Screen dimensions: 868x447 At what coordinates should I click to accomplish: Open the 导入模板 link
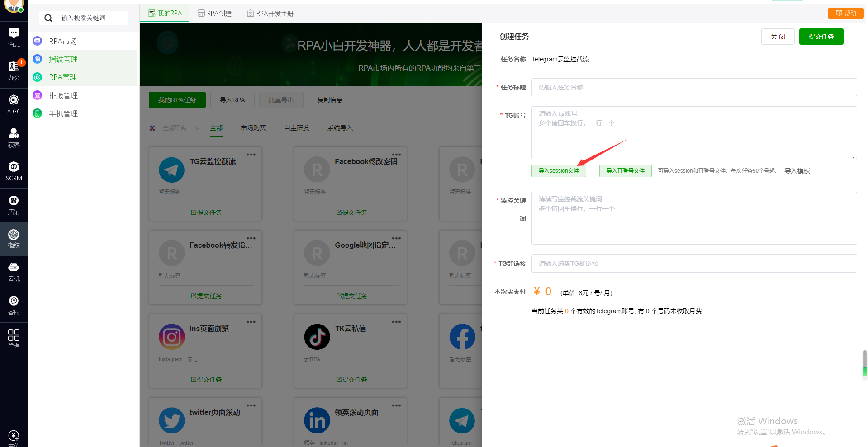797,171
